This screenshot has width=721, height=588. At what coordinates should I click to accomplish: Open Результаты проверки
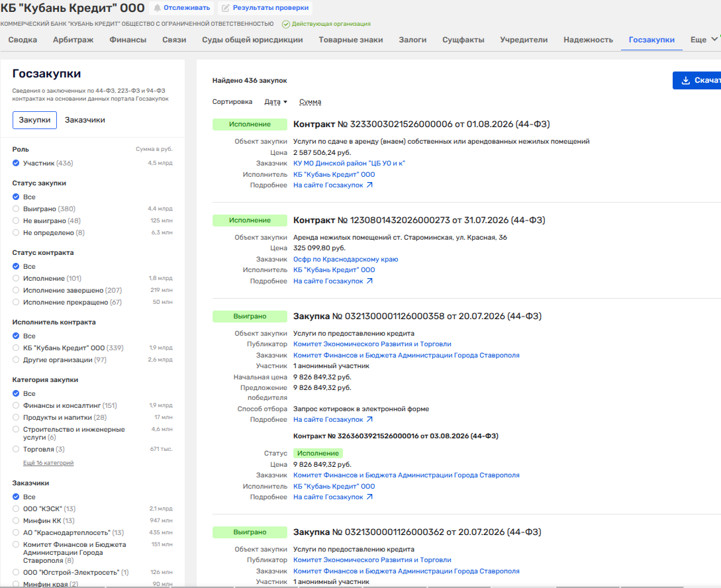[265, 8]
